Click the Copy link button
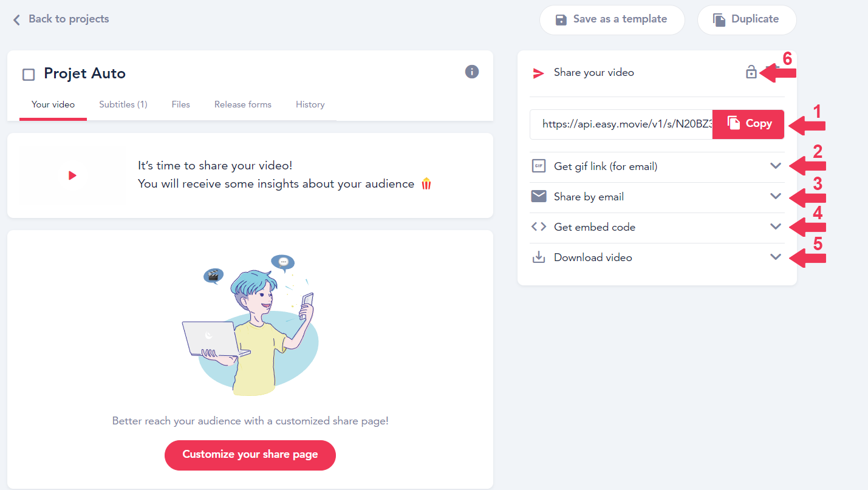Image resolution: width=868 pixels, height=490 pixels. click(748, 124)
